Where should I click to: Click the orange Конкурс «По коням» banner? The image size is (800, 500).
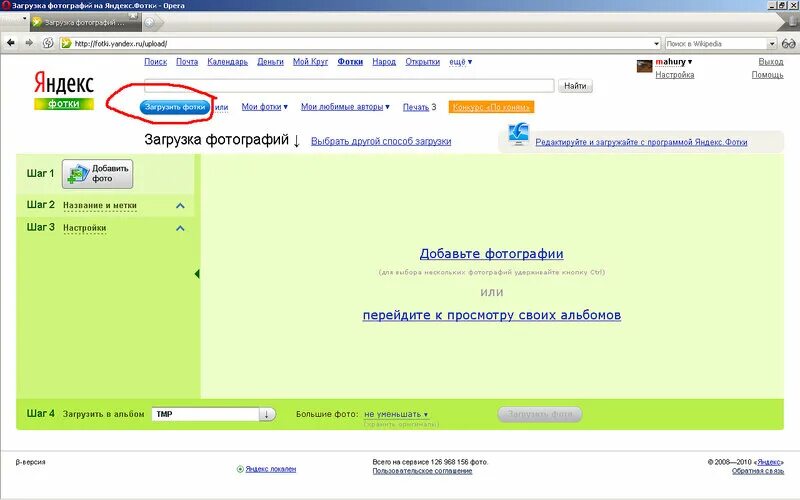pos(491,107)
